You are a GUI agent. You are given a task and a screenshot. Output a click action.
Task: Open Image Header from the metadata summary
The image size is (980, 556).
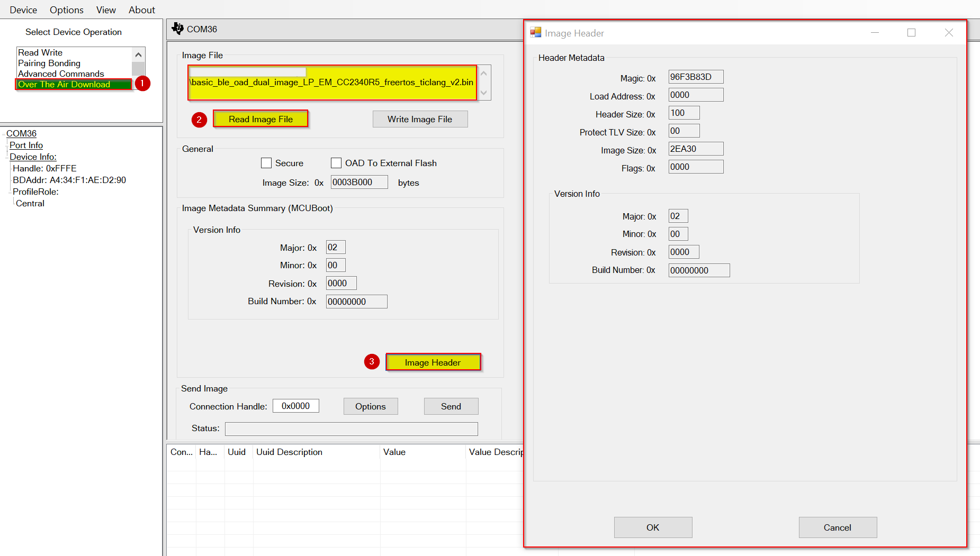pos(433,362)
